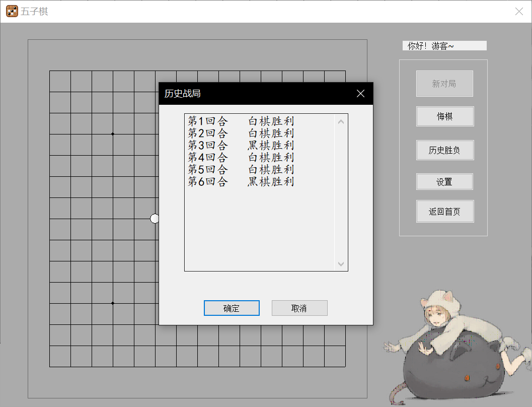This screenshot has width=532, height=407.
Task: Click the cat girl mascot image
Action: pos(457,348)
